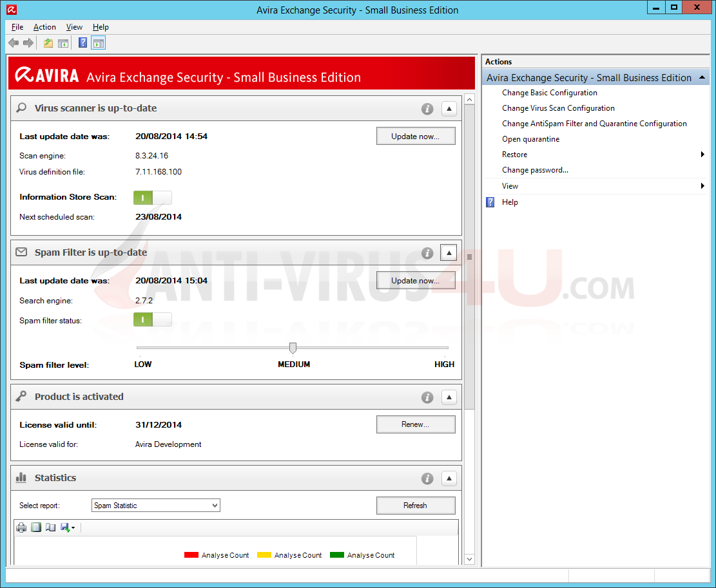Image resolution: width=716 pixels, height=588 pixels.
Task: Click the Help icon in Actions pane
Action: (x=490, y=202)
